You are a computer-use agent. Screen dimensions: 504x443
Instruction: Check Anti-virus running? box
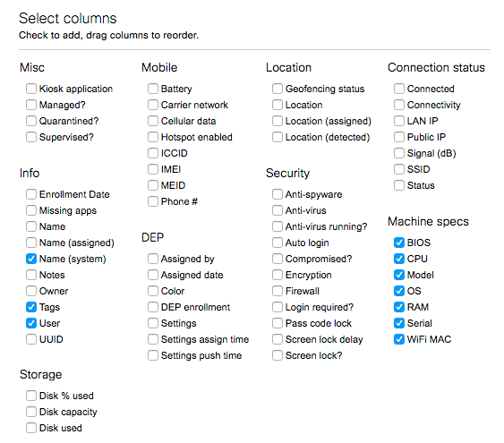point(278,226)
